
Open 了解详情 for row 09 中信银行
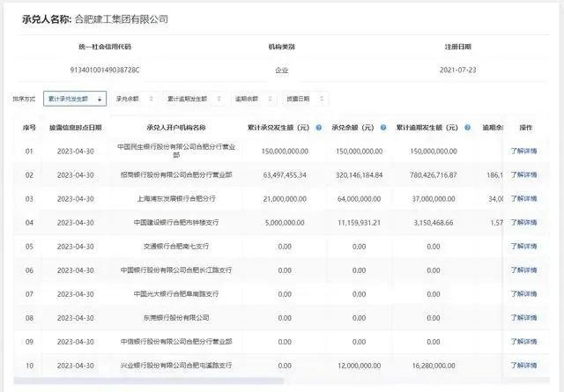pyautogui.click(x=523, y=342)
